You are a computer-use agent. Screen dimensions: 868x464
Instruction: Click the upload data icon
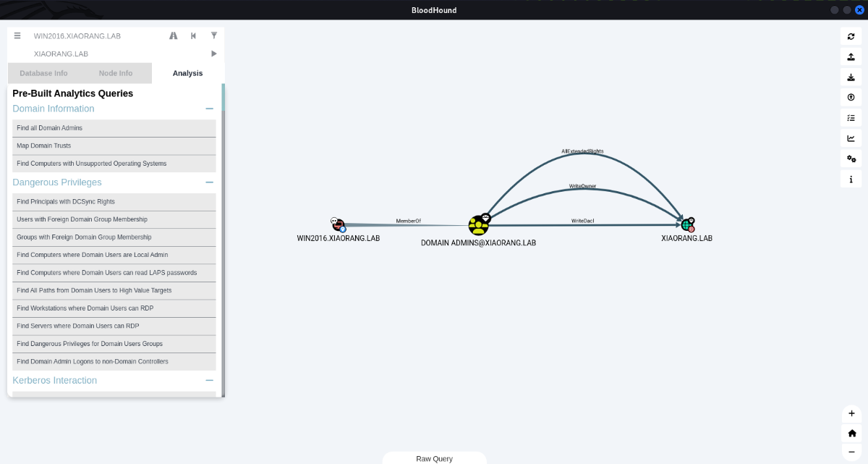click(x=851, y=56)
